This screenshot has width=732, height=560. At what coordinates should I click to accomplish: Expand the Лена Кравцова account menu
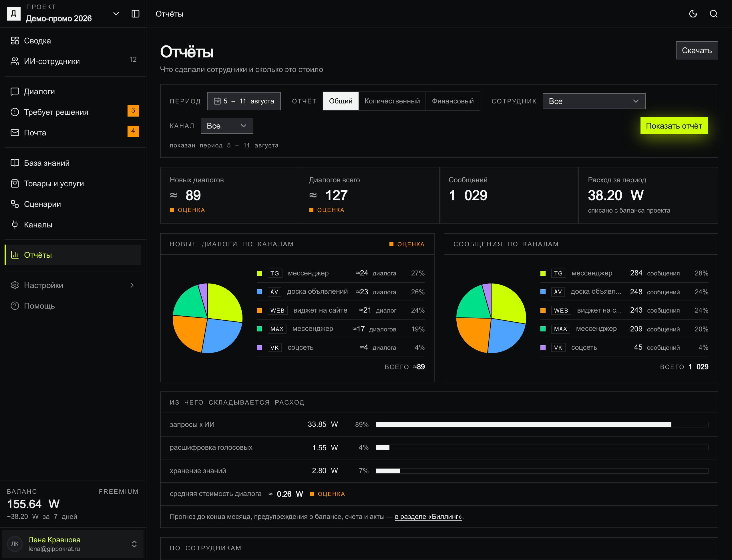(73, 544)
